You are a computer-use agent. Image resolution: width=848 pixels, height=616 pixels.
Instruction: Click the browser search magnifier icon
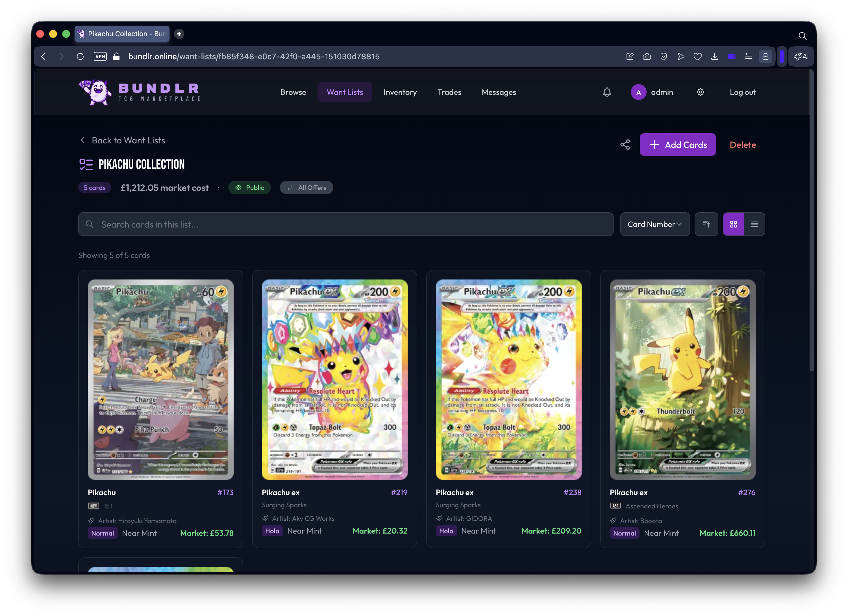pos(802,36)
